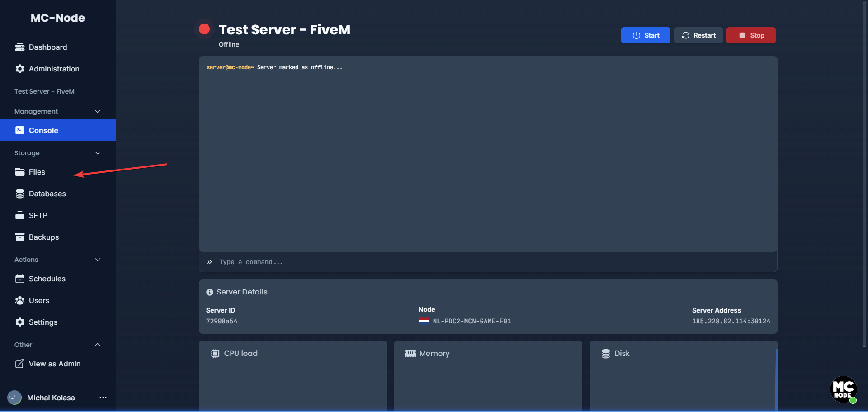Click the SFTP drive icon

coord(20,215)
